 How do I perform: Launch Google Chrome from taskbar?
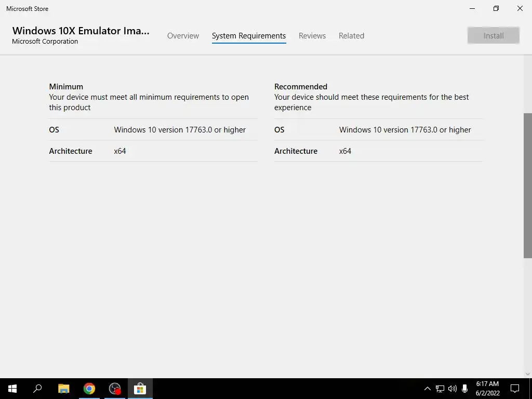pos(89,389)
